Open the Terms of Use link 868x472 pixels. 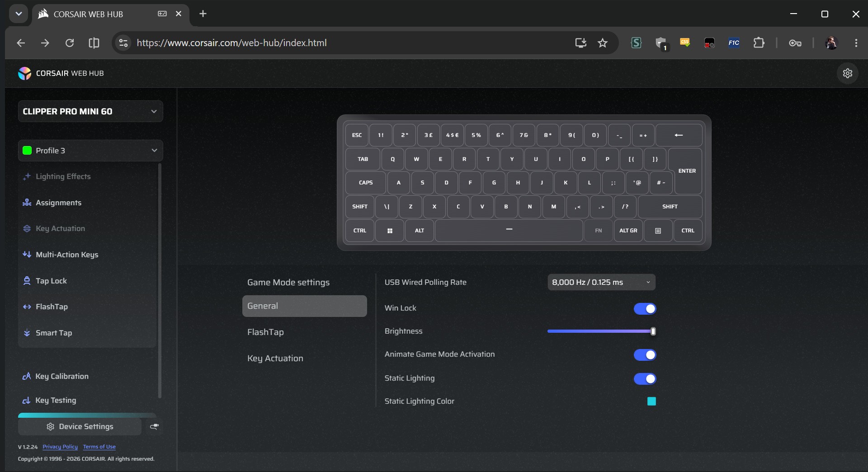pyautogui.click(x=99, y=447)
